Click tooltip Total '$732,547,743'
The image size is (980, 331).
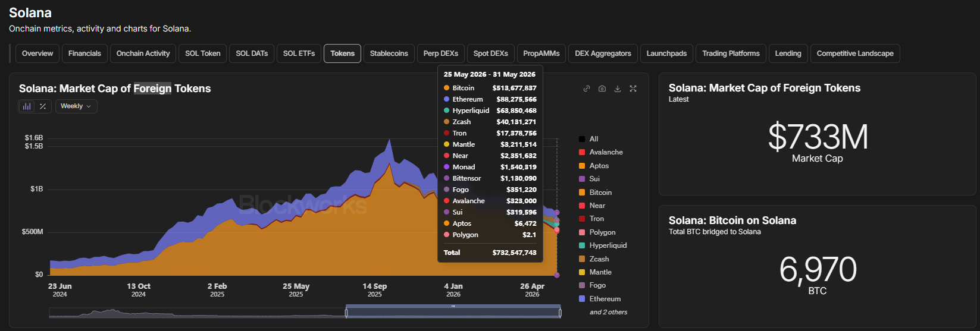point(514,253)
